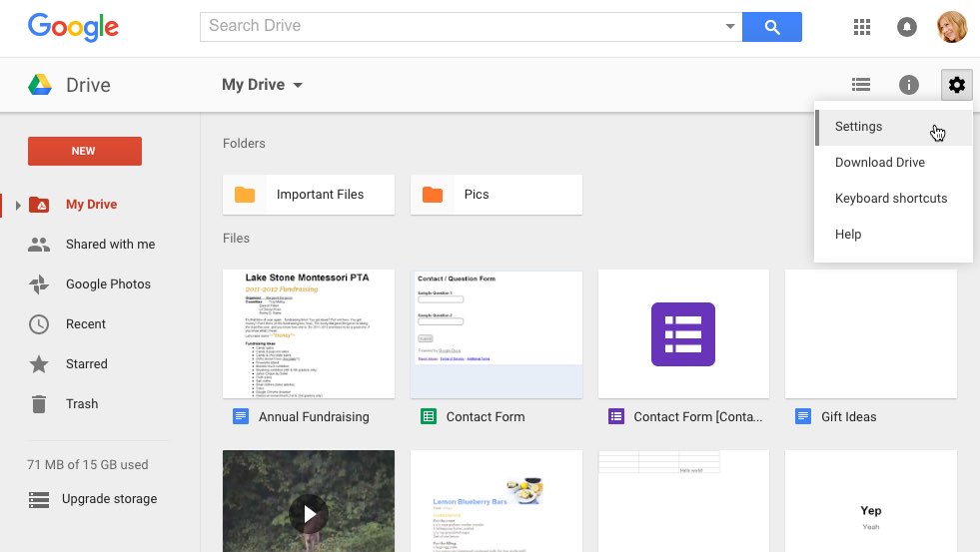Click the Docs icon beside Gift Ideas
This screenshot has height=552, width=980.
tap(803, 416)
